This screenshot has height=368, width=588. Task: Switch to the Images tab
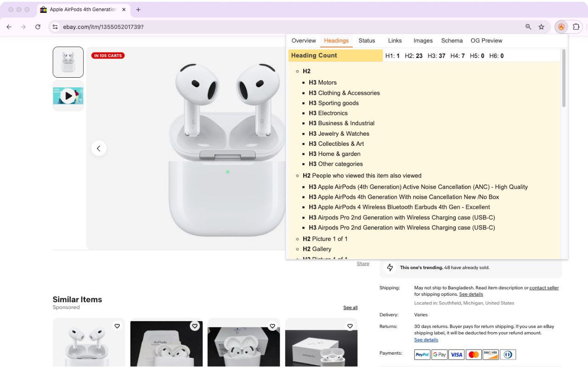(x=423, y=40)
